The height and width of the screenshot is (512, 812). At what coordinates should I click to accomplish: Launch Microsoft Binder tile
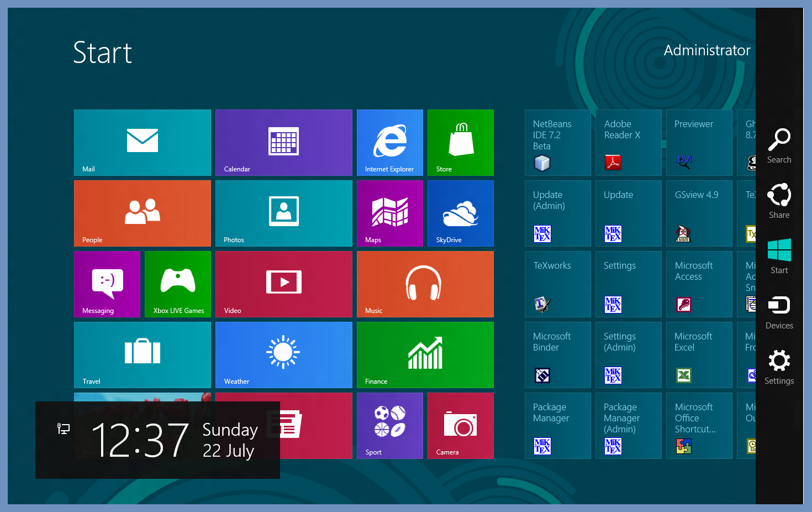tap(558, 355)
